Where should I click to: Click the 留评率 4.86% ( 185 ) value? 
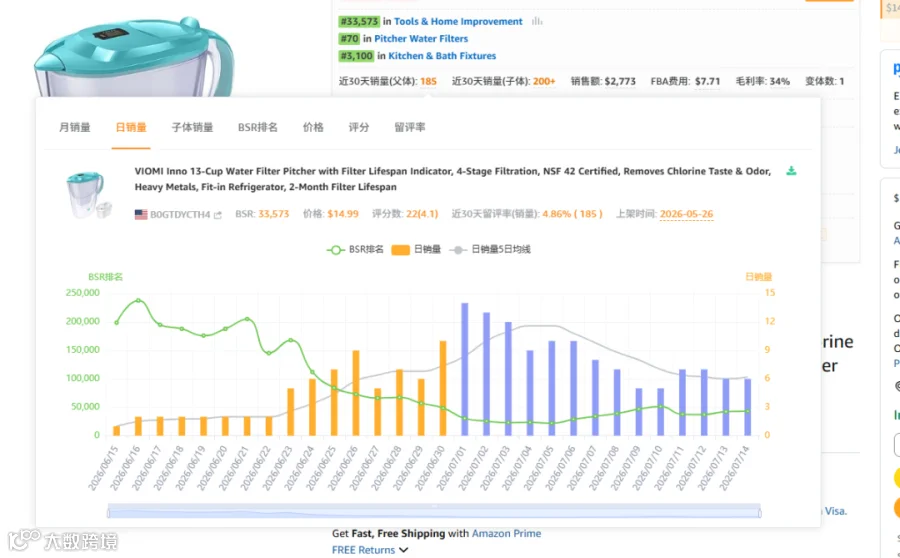572,214
